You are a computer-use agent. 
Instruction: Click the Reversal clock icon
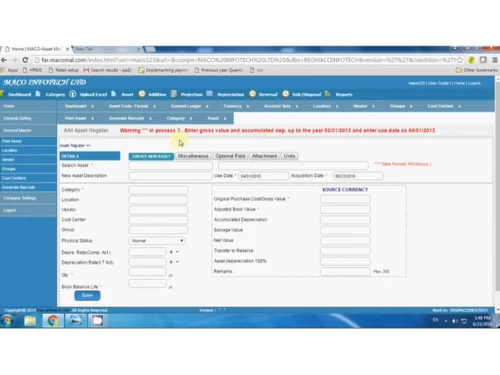(253, 94)
